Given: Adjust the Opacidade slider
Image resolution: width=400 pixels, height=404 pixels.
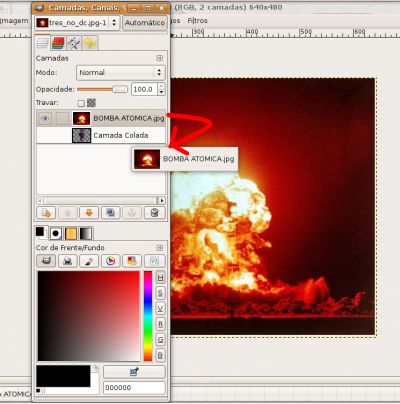Looking at the screenshot, I should click(x=102, y=89).
